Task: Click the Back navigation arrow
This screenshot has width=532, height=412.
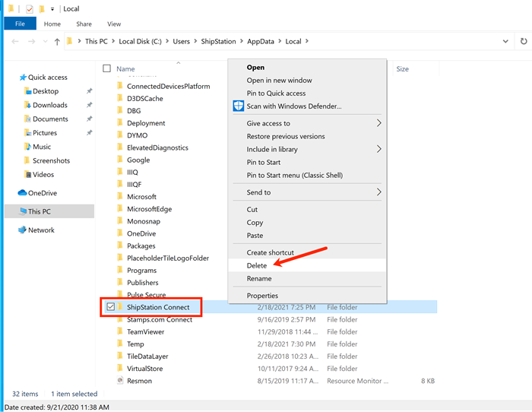Action: [15, 41]
